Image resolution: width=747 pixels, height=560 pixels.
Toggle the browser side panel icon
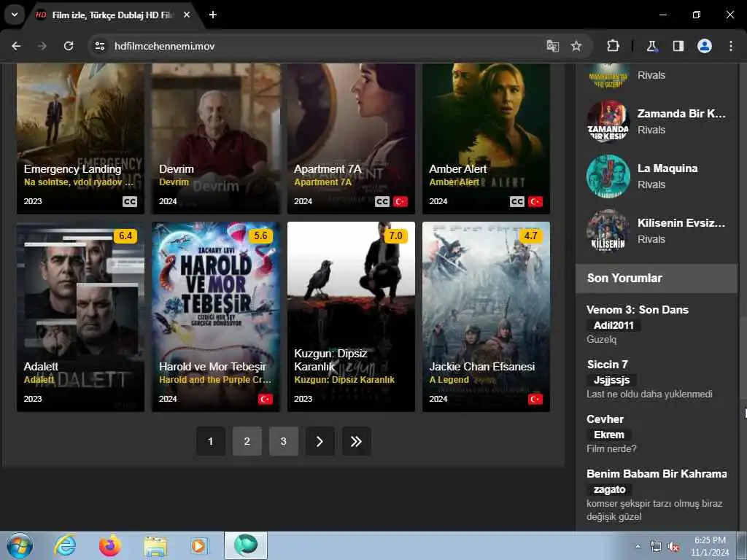(x=678, y=46)
